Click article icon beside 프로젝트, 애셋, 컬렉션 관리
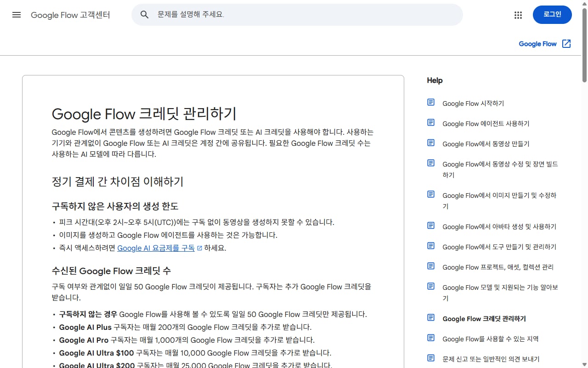Screen dimensions: 588x368 click(x=431, y=266)
